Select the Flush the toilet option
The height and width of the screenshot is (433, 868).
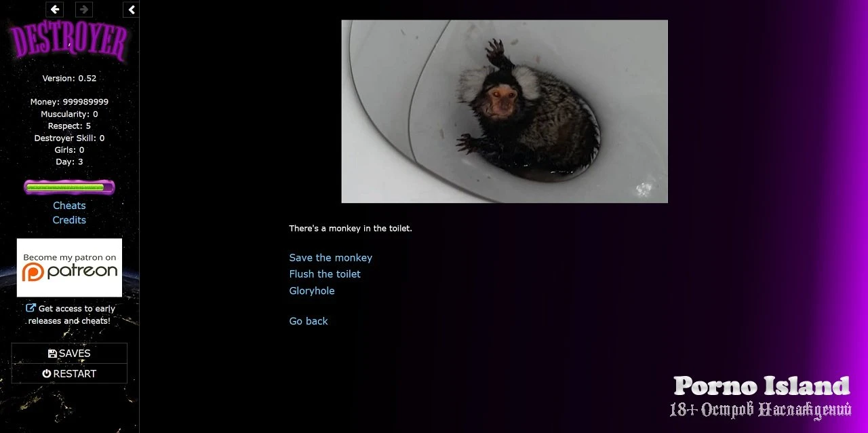pyautogui.click(x=325, y=274)
